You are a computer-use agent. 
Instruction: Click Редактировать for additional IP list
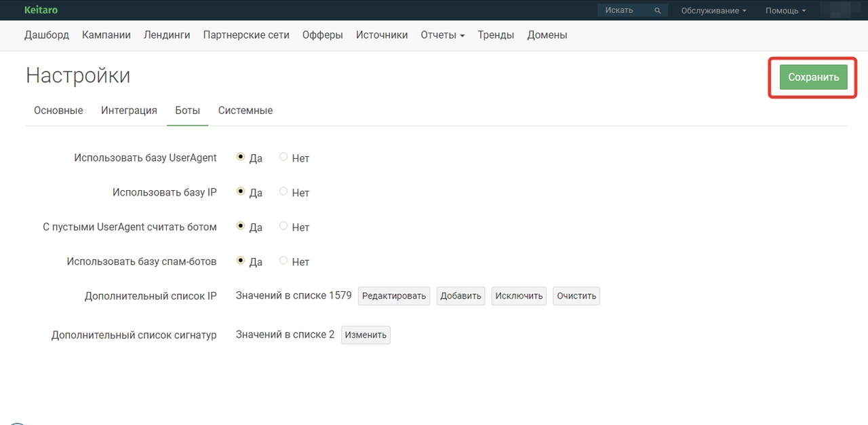click(x=394, y=296)
